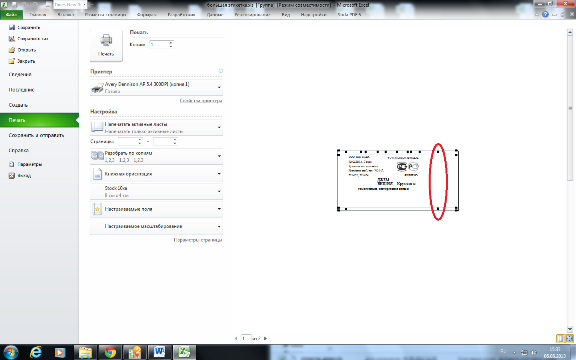Screen dimensions: 576x360
Task: Toggle Zoom to Page button at bottom right
Action: 569,338
